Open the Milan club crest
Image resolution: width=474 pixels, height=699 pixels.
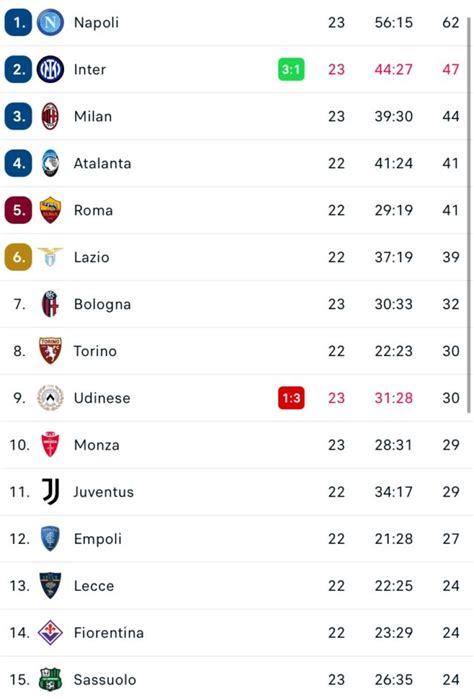(50, 116)
